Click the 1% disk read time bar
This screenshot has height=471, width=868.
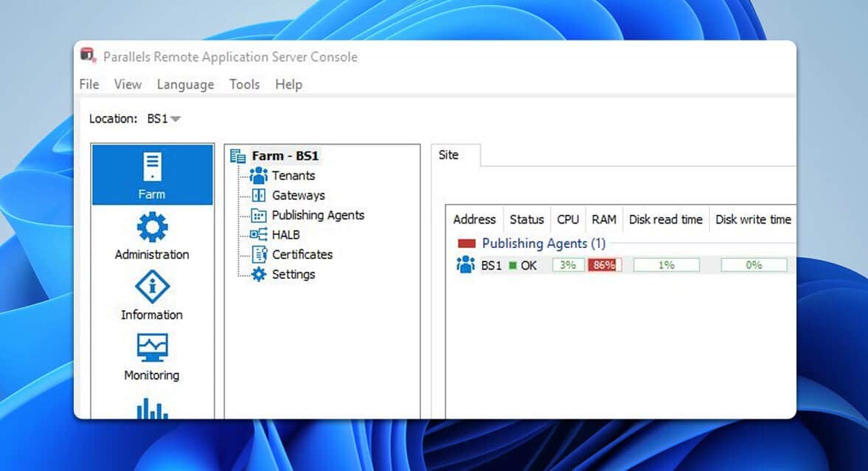667,266
